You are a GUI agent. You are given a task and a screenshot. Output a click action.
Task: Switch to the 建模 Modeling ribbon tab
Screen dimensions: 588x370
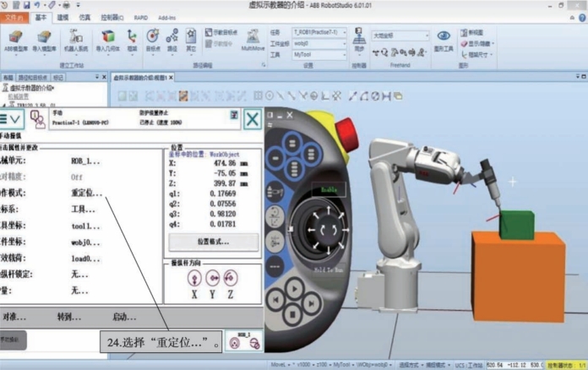coord(63,18)
